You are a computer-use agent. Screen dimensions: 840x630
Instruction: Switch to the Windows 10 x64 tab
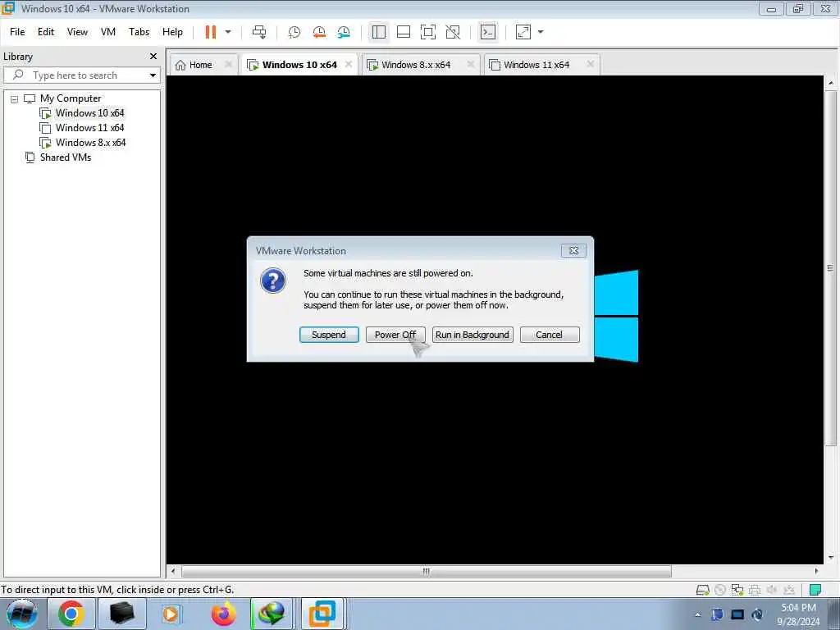point(299,65)
